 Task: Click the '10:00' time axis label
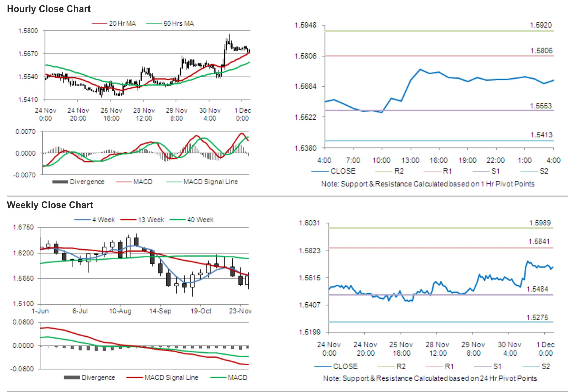click(x=381, y=161)
